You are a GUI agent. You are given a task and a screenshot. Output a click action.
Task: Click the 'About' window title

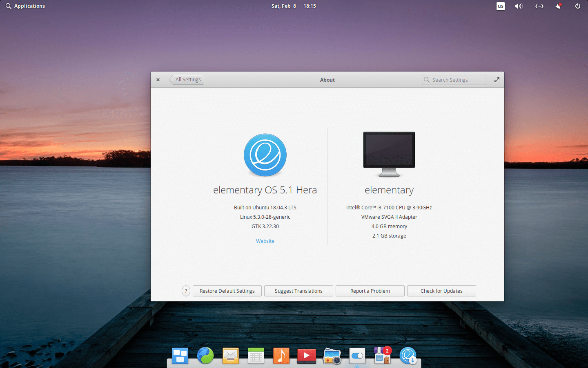[x=327, y=80]
